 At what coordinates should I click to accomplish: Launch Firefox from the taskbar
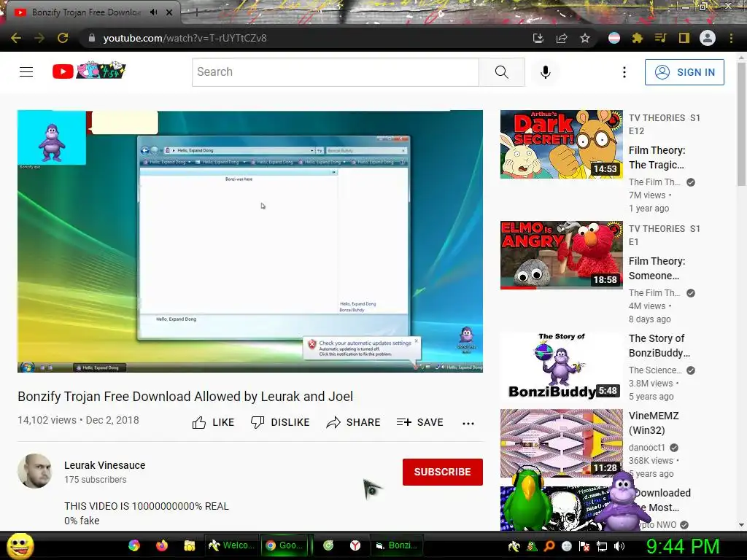coord(162,545)
